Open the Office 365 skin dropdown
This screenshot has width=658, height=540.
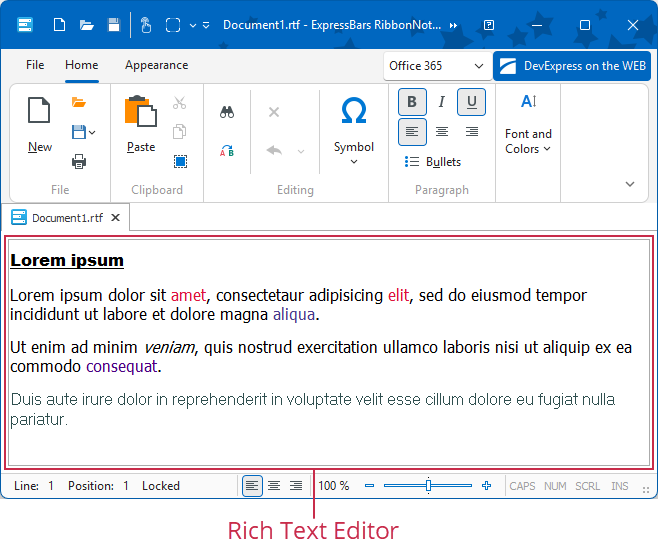[x=437, y=66]
